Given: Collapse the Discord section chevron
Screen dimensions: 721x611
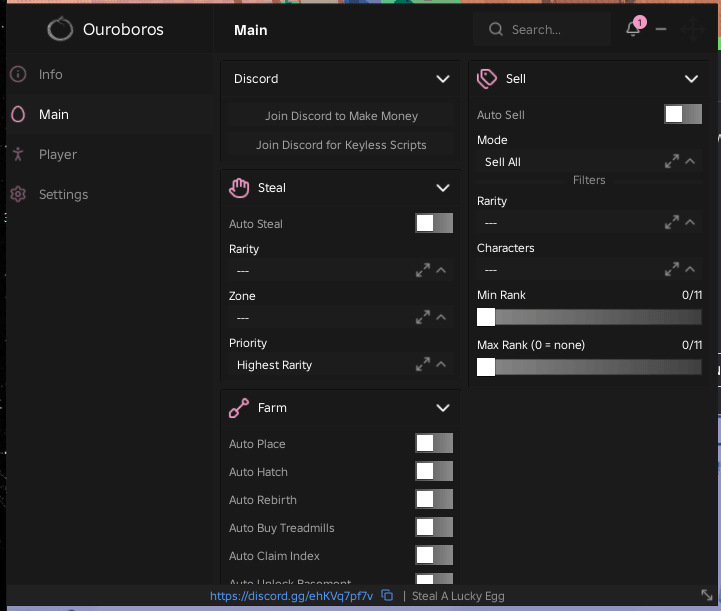Looking at the screenshot, I should pos(443,79).
